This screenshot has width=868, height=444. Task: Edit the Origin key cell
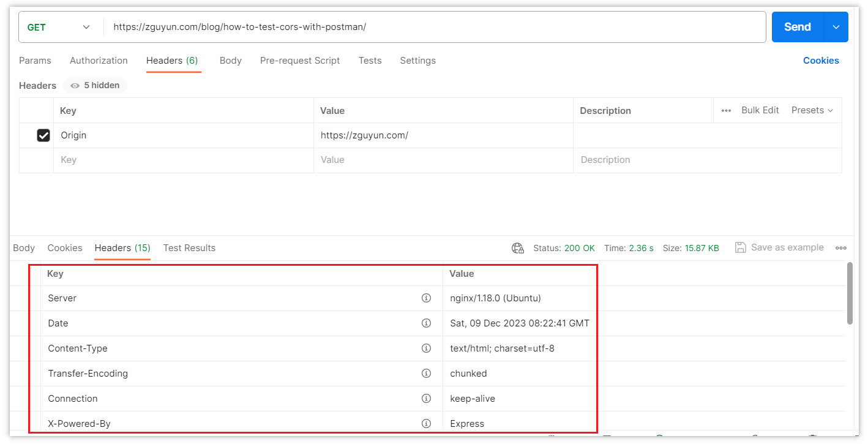pyautogui.click(x=184, y=135)
